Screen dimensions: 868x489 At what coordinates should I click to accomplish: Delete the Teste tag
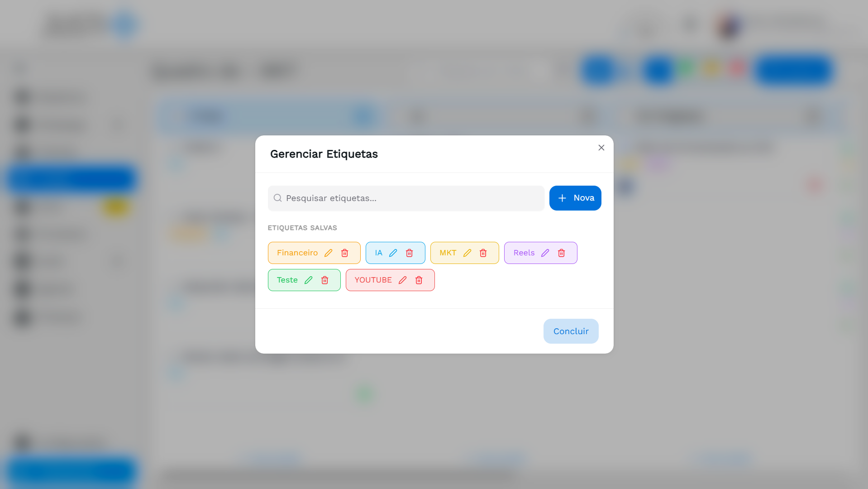pos(324,280)
